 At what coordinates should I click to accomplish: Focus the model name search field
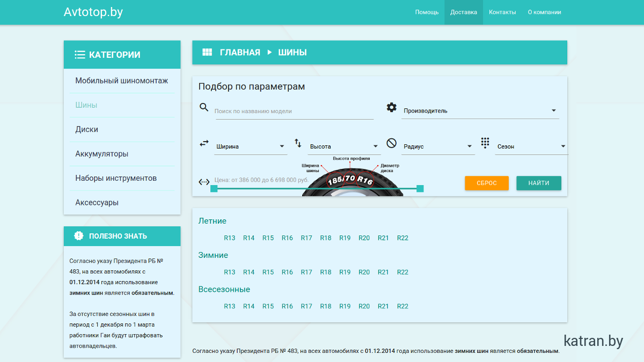point(294,112)
